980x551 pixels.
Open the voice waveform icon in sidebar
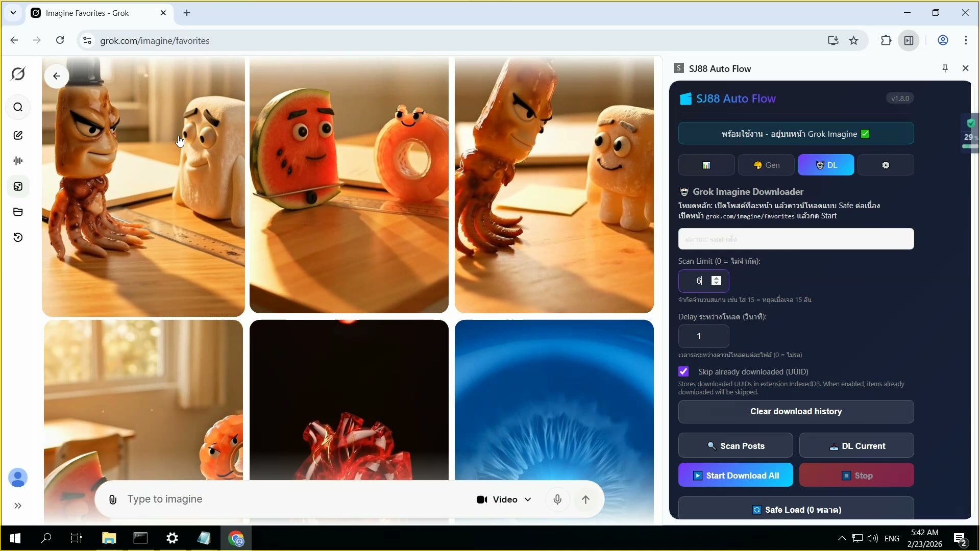pyautogui.click(x=18, y=160)
